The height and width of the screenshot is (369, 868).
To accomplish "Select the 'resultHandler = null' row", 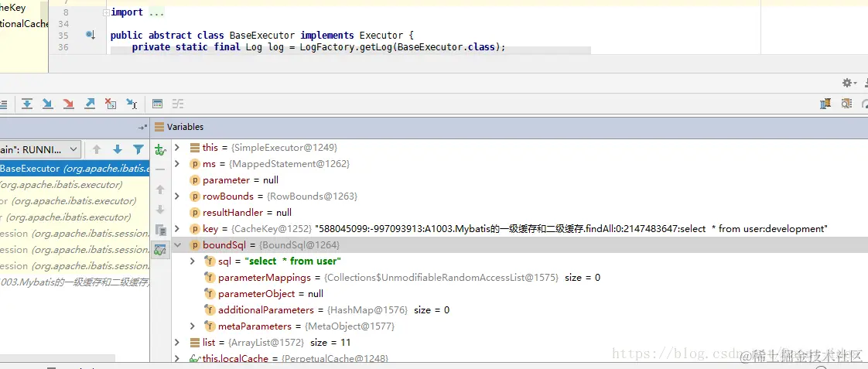I will click(520, 213).
